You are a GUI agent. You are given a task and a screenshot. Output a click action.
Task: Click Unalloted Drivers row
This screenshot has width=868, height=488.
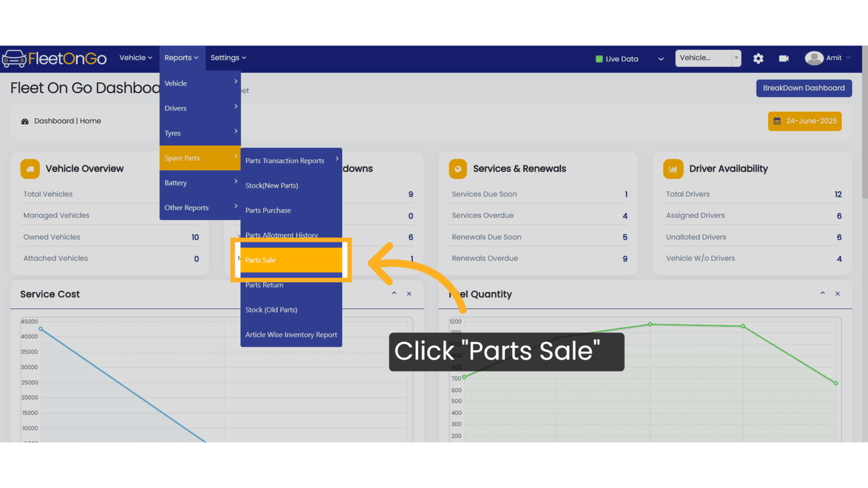coord(753,237)
